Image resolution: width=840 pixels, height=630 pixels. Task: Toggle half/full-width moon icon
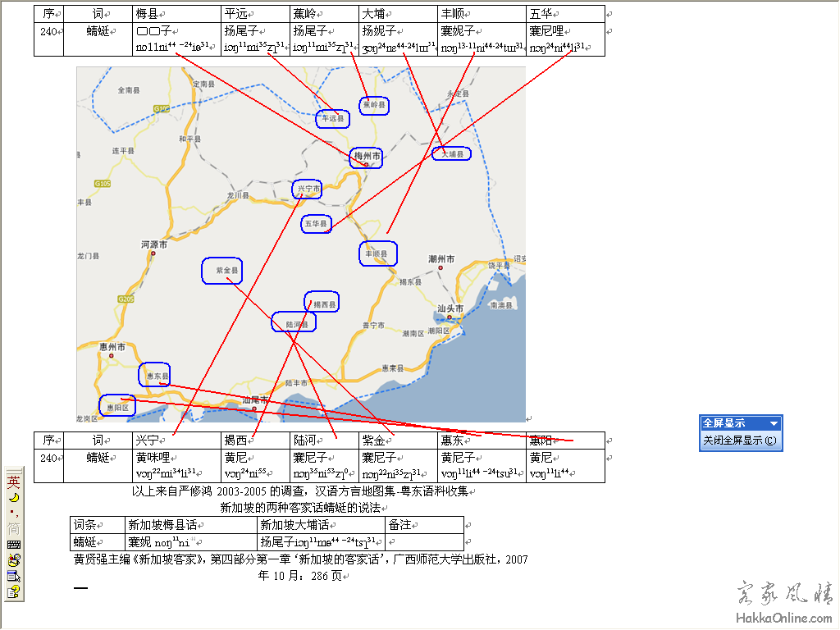point(14,498)
